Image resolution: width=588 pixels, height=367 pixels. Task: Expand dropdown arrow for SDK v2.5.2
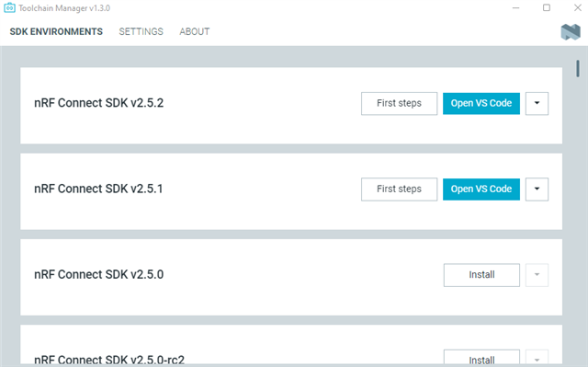[537, 103]
